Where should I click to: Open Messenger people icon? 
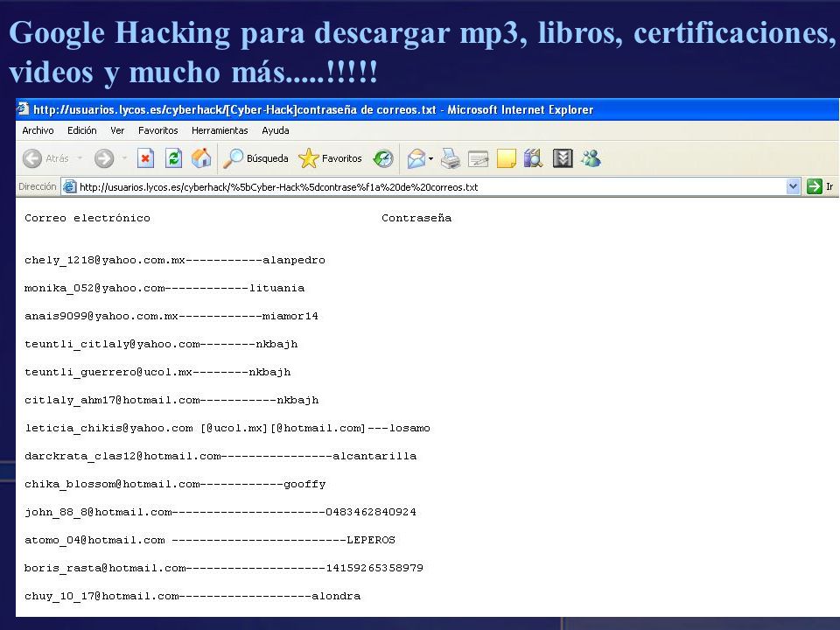(591, 158)
